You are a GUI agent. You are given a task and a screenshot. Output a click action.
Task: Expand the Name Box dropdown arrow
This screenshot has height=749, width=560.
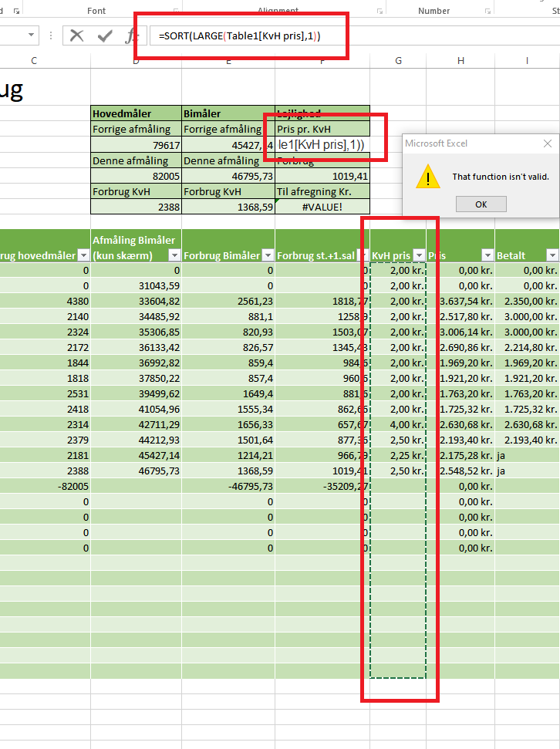pyautogui.click(x=31, y=35)
